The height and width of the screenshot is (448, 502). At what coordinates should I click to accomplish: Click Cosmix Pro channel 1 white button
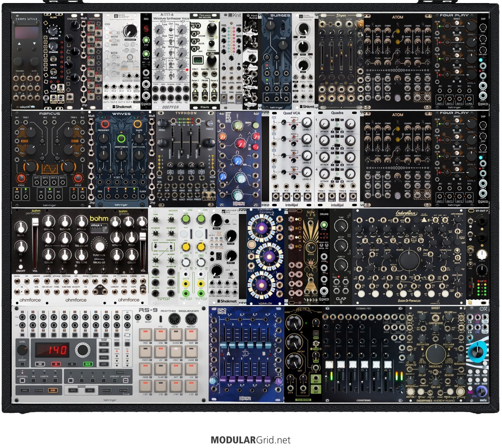click(329, 365)
